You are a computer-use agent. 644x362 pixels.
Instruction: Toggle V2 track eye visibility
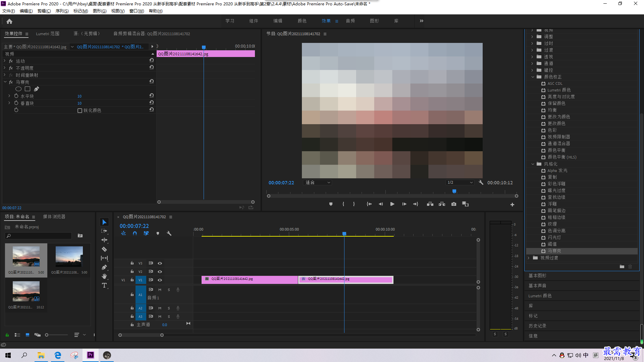click(160, 271)
